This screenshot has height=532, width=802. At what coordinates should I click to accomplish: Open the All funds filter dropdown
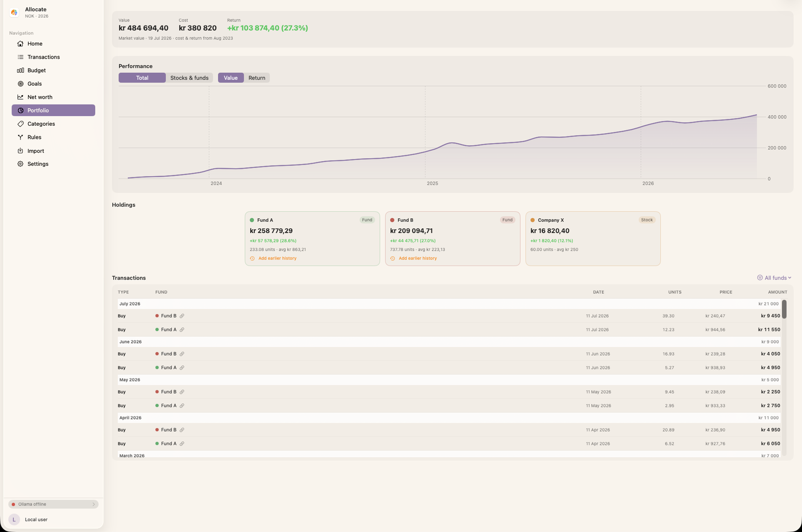tap(774, 278)
